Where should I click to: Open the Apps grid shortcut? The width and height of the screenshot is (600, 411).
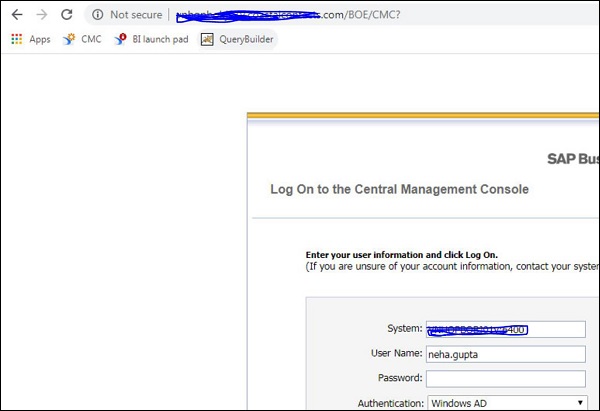tap(30, 40)
